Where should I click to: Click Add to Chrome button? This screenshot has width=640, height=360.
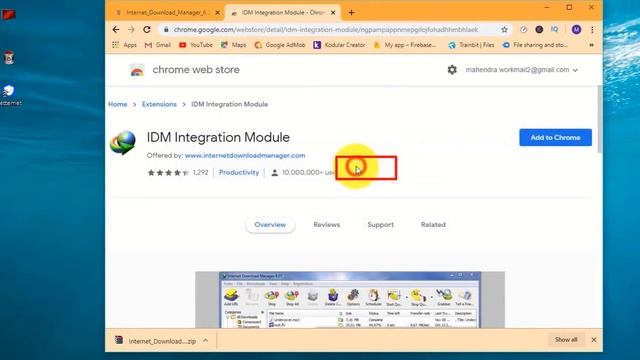point(556,138)
